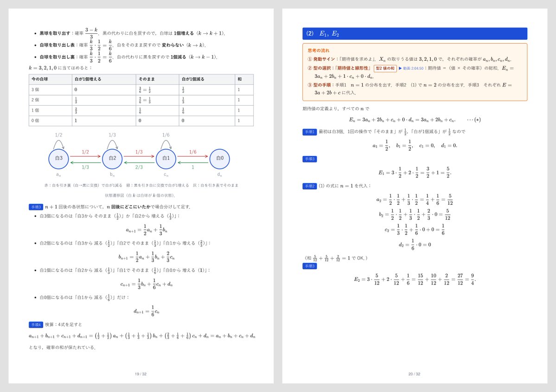
Task: Click the 和 table header
Action: 240,79
